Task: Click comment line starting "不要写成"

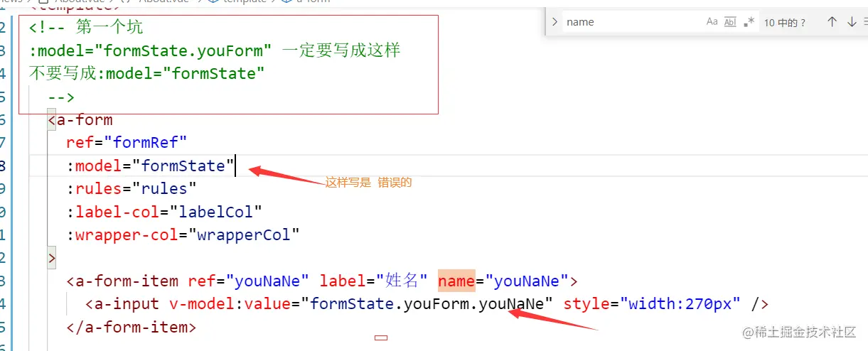Action: (147, 73)
